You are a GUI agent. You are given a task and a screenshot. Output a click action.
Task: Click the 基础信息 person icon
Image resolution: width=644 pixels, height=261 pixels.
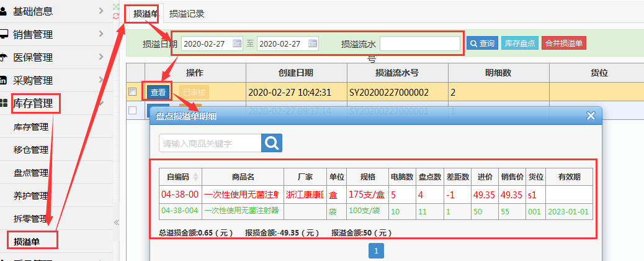point(4,11)
